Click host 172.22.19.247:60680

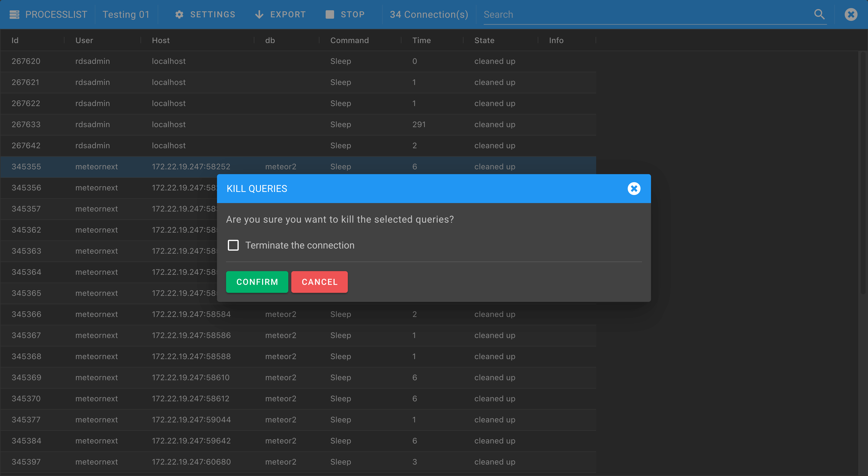pyautogui.click(x=191, y=462)
